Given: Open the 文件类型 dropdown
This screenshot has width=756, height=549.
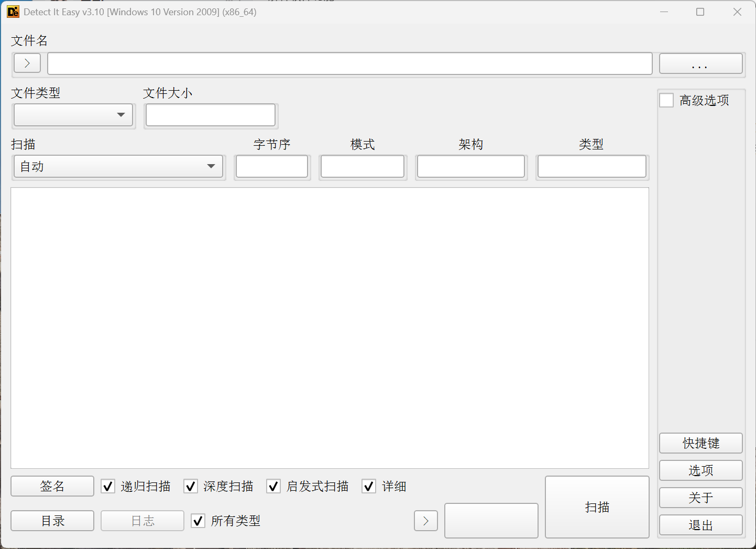Looking at the screenshot, I should 73,115.
